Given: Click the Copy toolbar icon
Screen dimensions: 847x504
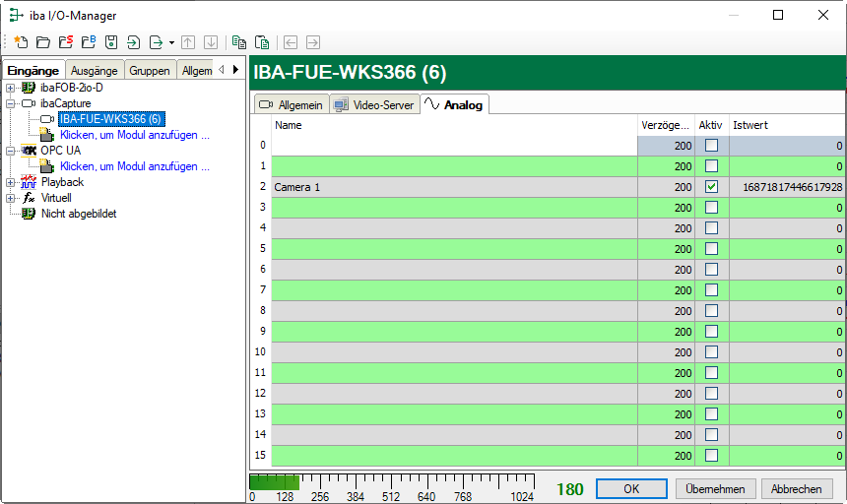Looking at the screenshot, I should (238, 42).
